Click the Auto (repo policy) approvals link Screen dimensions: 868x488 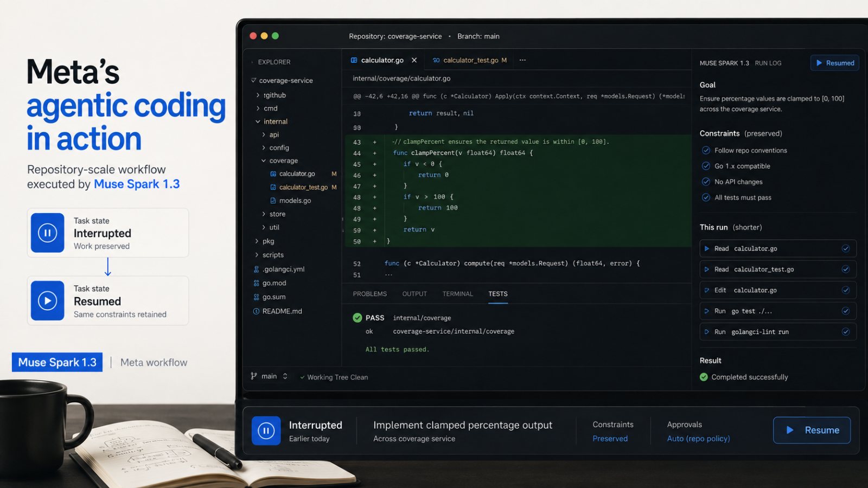click(x=698, y=439)
